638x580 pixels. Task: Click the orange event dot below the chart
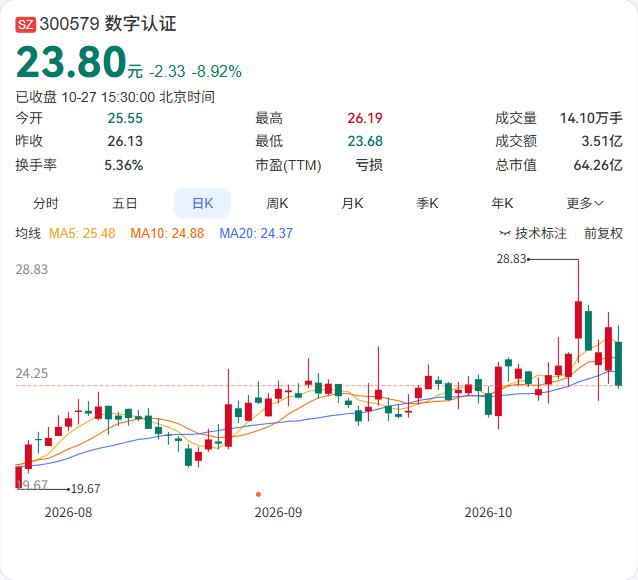tap(258, 495)
